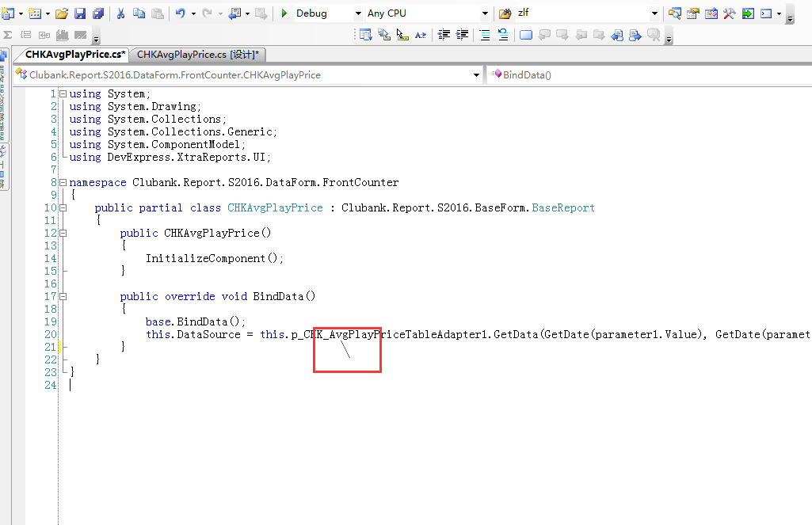This screenshot has height=525, width=812.
Task: Open the Command Window icon
Action: [x=766, y=13]
